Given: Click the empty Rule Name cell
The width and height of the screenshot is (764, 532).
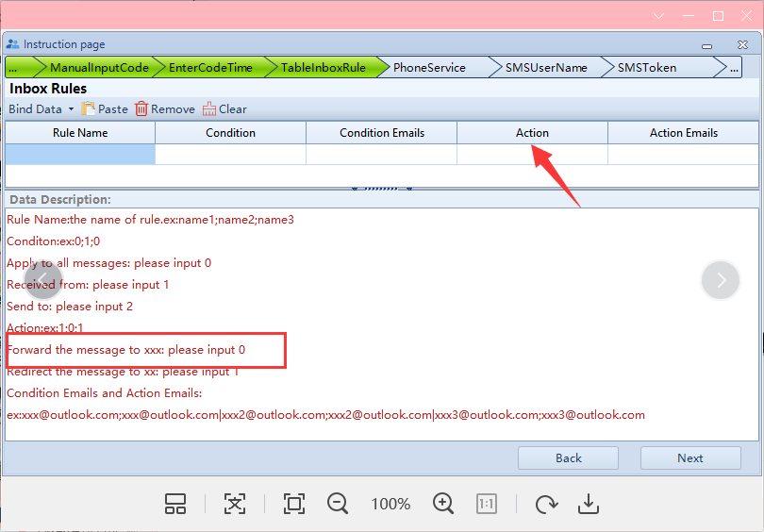Looking at the screenshot, I should click(80, 155).
